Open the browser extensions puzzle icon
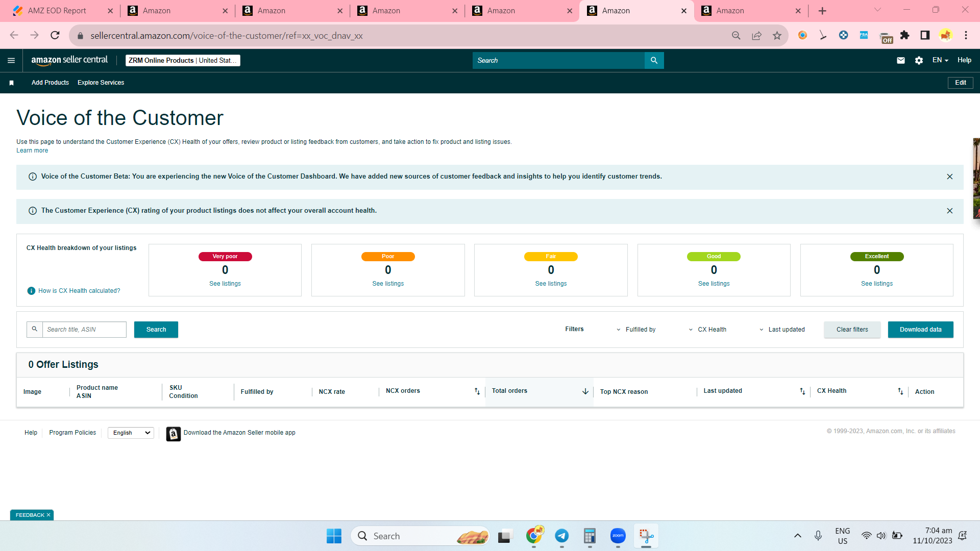The height and width of the screenshot is (551, 980). pyautogui.click(x=905, y=35)
